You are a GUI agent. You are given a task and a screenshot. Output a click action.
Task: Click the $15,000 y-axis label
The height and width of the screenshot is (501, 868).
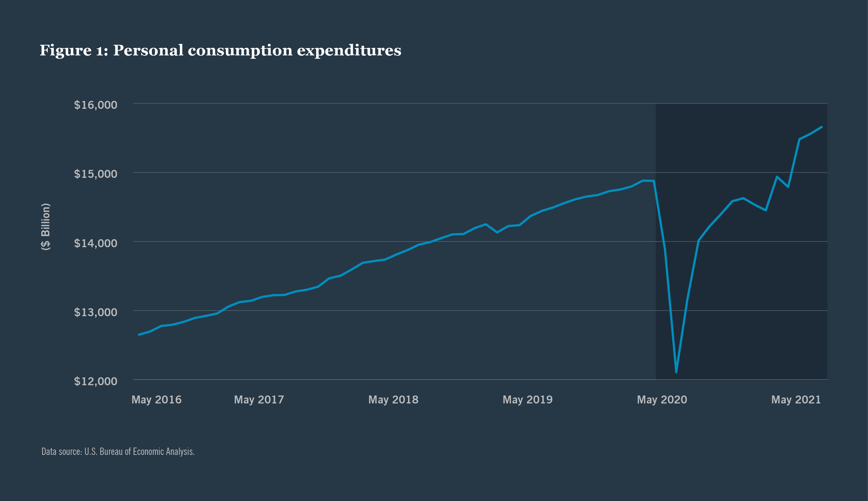click(96, 174)
